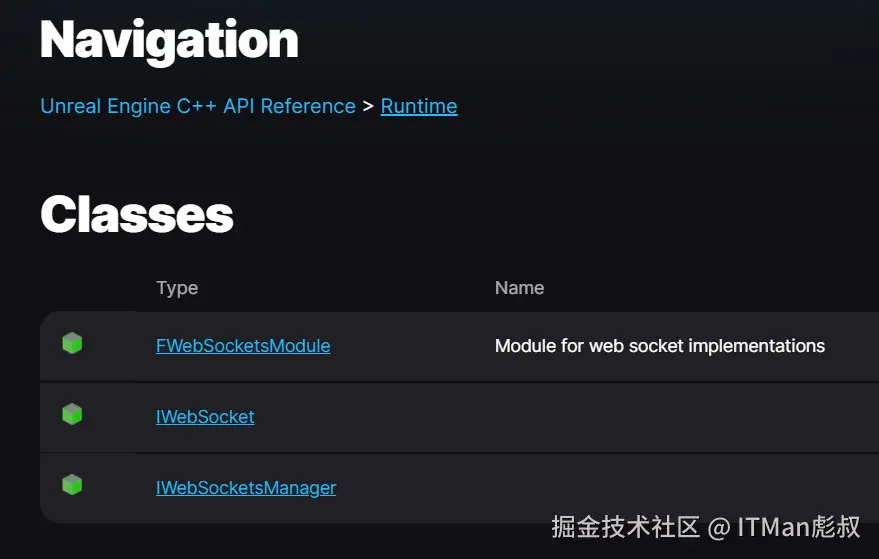879x559 pixels.
Task: Click the green cube icon beside IWebSocketsManager
Action: coord(72,485)
